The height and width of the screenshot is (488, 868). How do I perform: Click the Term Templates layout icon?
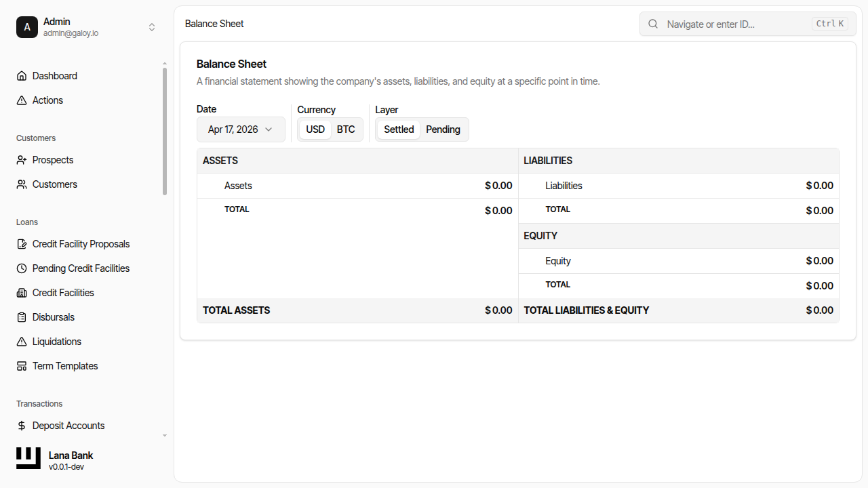22,366
